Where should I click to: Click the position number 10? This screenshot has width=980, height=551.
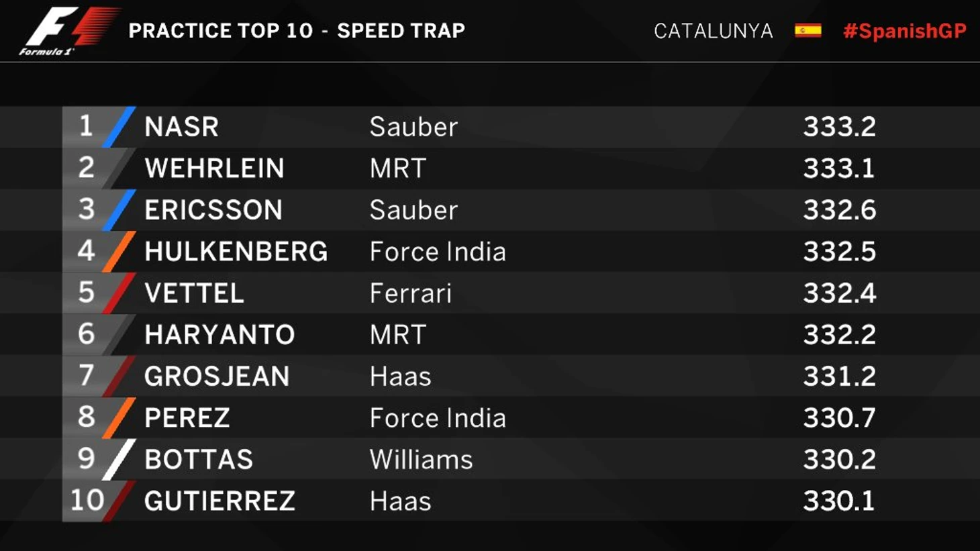[87, 500]
